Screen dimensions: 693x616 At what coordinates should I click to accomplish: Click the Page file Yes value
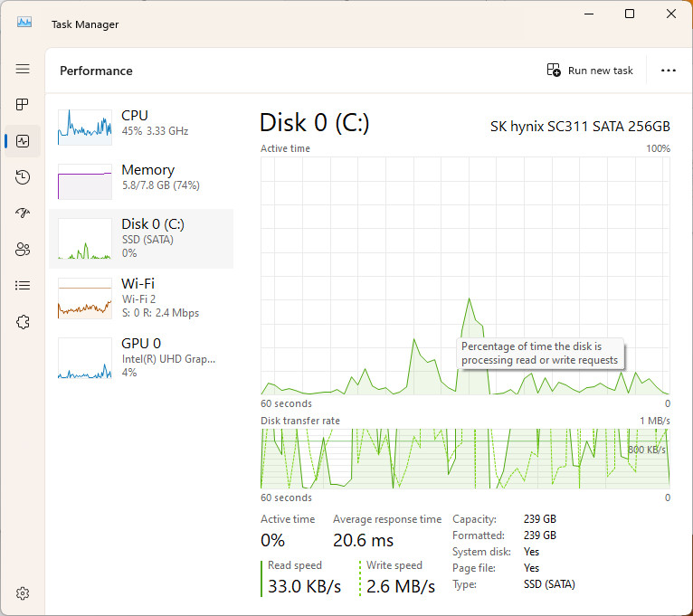(x=531, y=568)
